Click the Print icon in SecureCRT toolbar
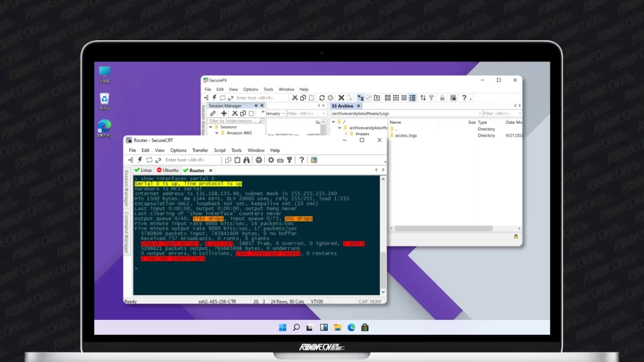Image resolution: width=644 pixels, height=362 pixels. pos(258,160)
